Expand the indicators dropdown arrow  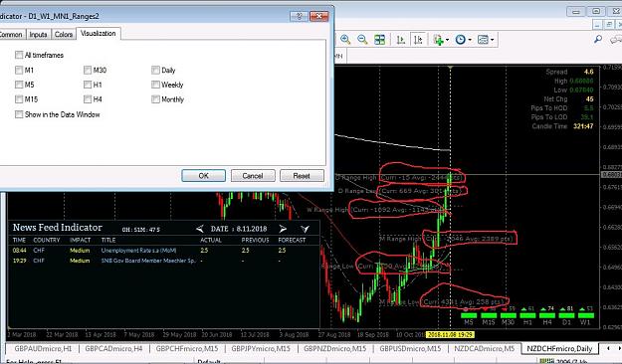click(x=447, y=40)
